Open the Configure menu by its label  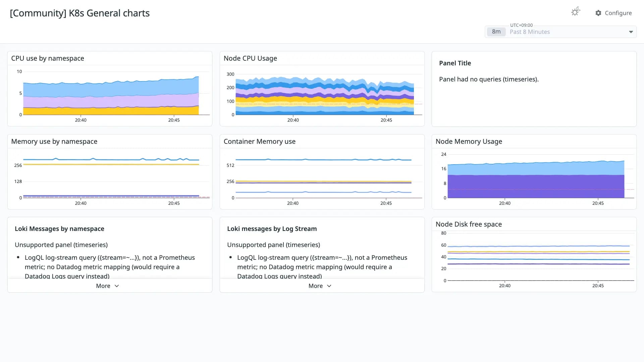coord(618,13)
